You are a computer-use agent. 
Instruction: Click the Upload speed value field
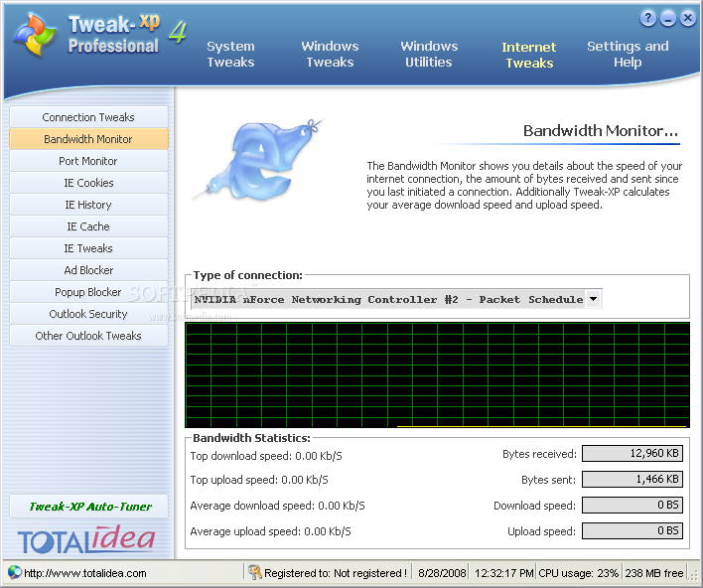(x=633, y=530)
